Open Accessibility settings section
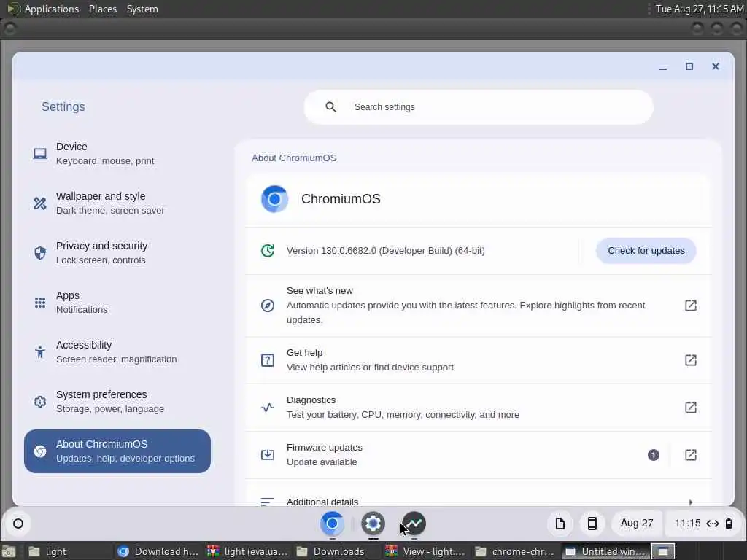The image size is (747, 560). click(117, 352)
